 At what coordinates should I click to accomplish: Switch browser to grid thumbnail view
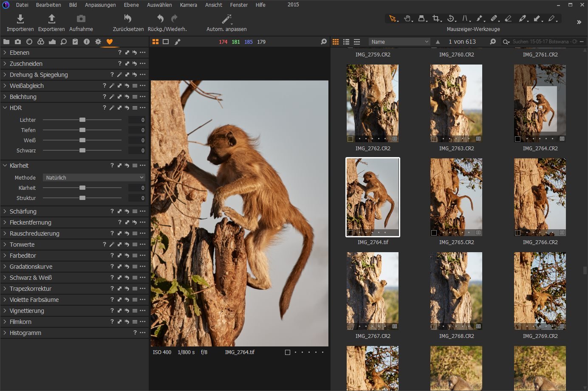336,42
